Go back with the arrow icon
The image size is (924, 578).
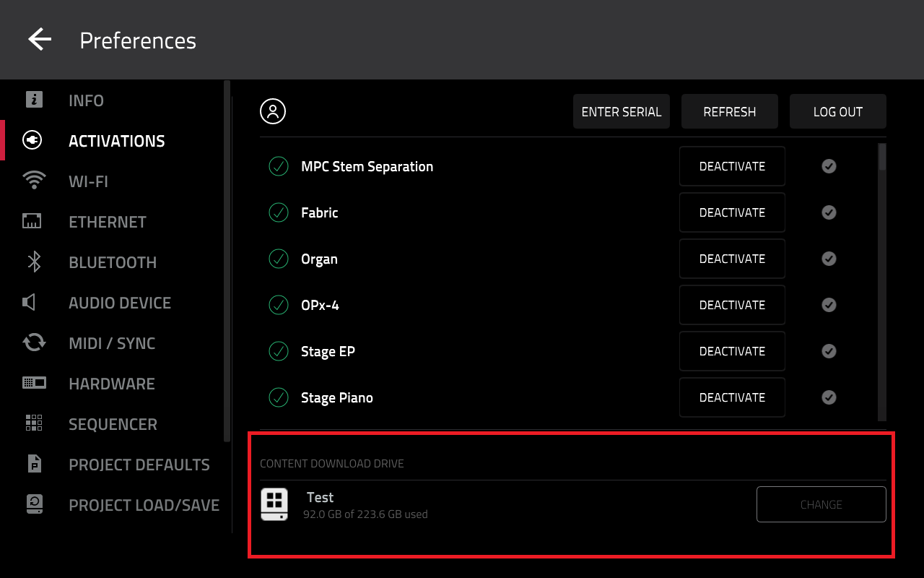point(40,40)
